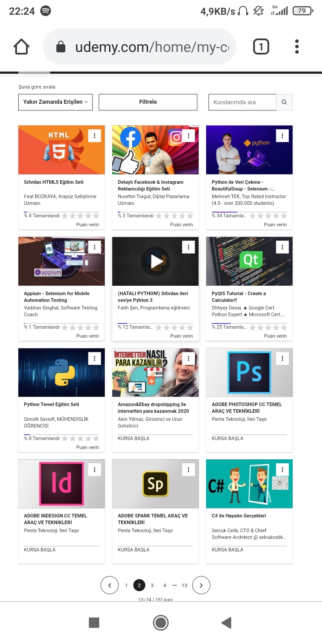Open options menu on Facebook & Instagram course card
Viewport: 322px width, 644px height.
pyautogui.click(x=188, y=136)
